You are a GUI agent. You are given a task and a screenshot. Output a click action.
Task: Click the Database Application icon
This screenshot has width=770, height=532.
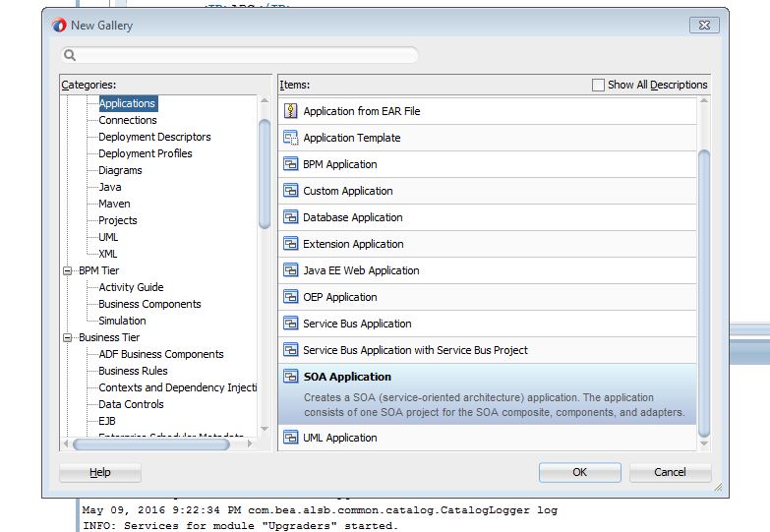click(291, 217)
